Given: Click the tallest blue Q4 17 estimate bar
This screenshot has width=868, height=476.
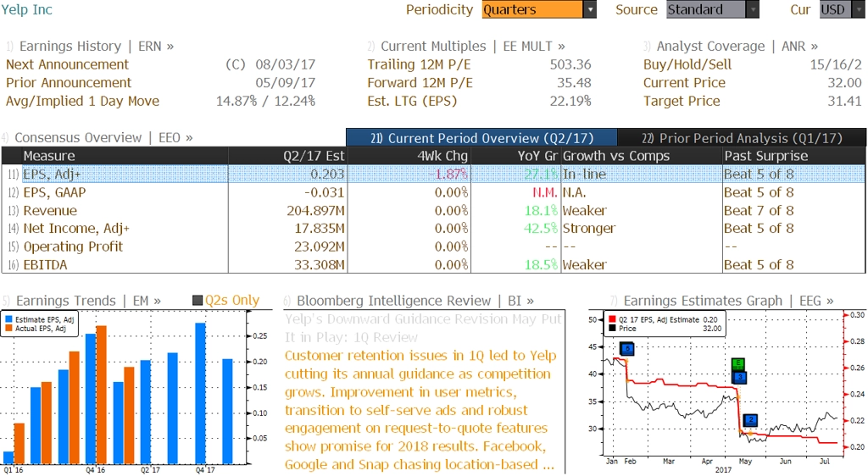Looking at the screenshot, I should [x=200, y=393].
